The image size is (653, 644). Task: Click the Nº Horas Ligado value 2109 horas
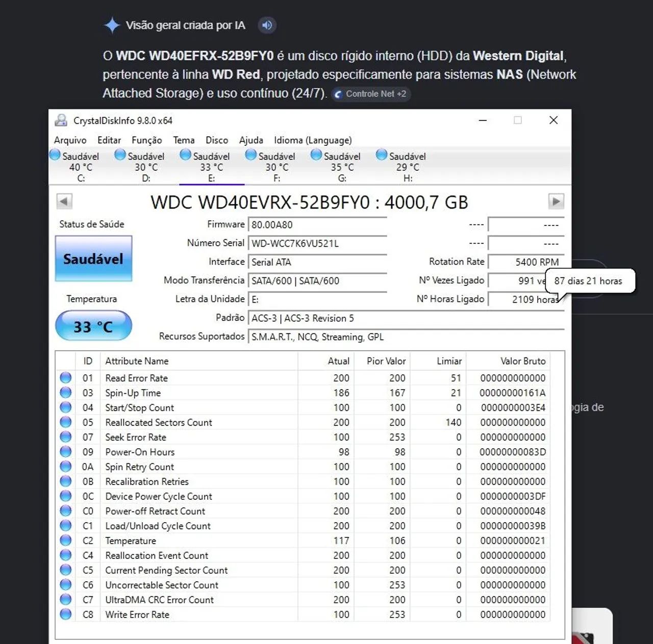[526, 299]
